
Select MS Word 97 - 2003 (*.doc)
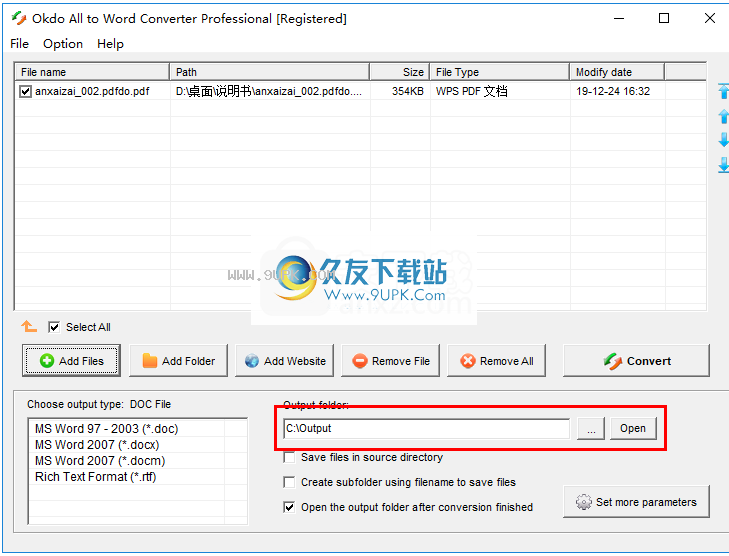tap(106, 428)
